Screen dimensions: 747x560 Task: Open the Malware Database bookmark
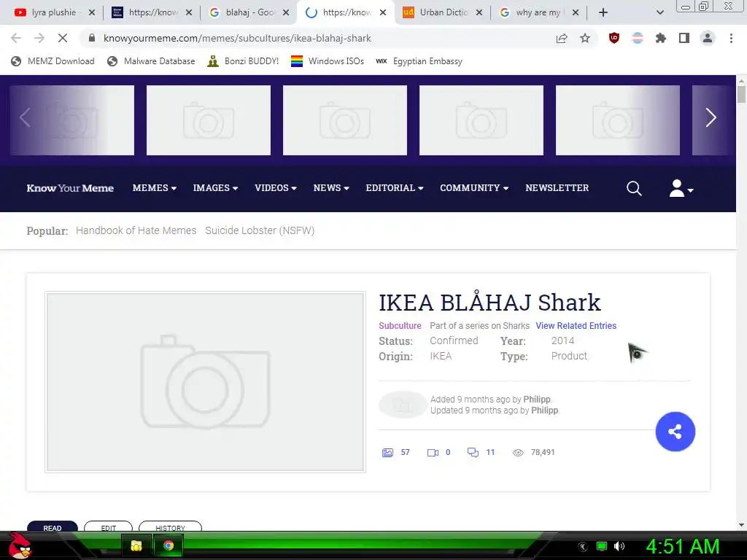[x=151, y=61]
